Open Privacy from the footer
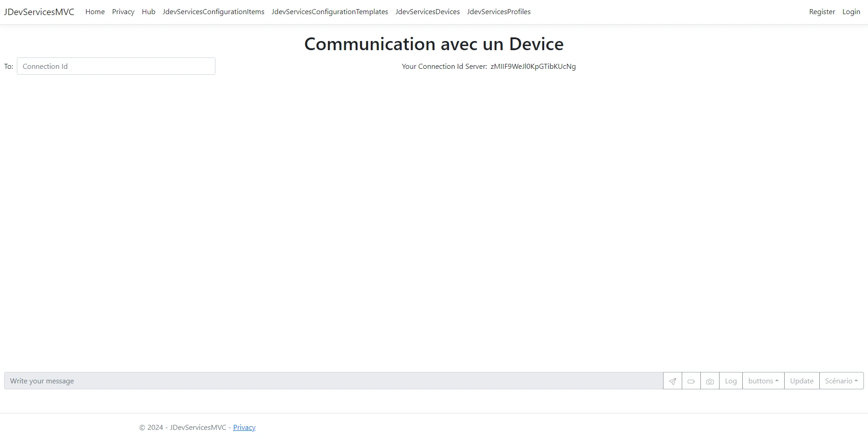The width and height of the screenshot is (868, 439). [x=244, y=427]
